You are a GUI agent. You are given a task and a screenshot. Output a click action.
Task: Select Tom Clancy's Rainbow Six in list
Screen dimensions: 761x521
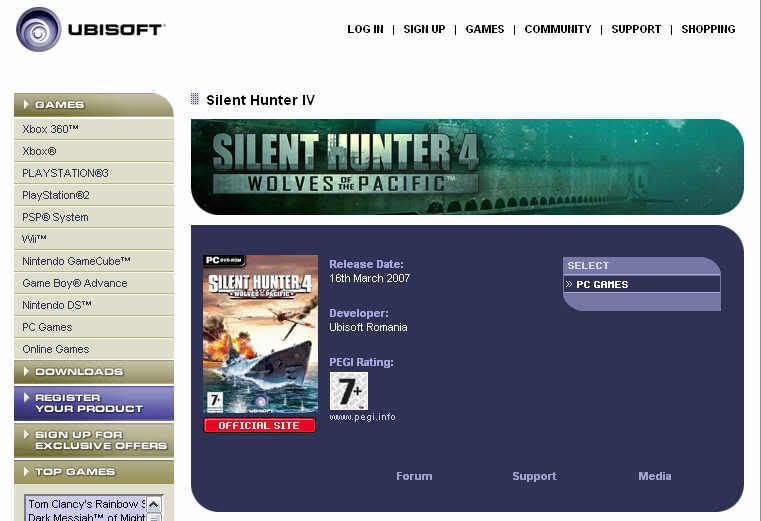(x=86, y=504)
